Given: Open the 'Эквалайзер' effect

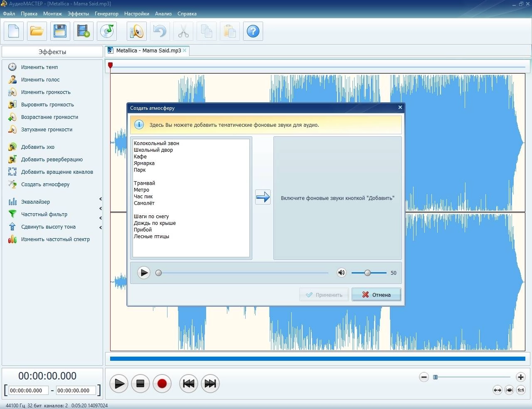Looking at the screenshot, I should [35, 202].
